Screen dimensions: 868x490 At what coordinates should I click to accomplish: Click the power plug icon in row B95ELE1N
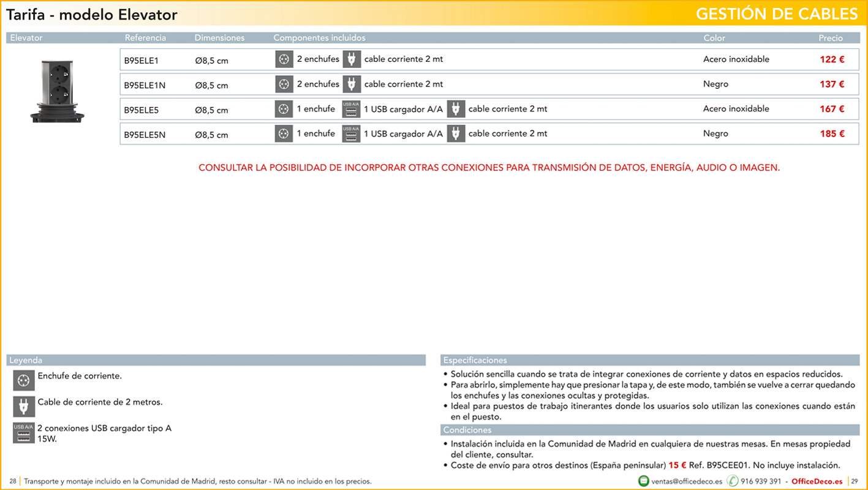(x=352, y=85)
